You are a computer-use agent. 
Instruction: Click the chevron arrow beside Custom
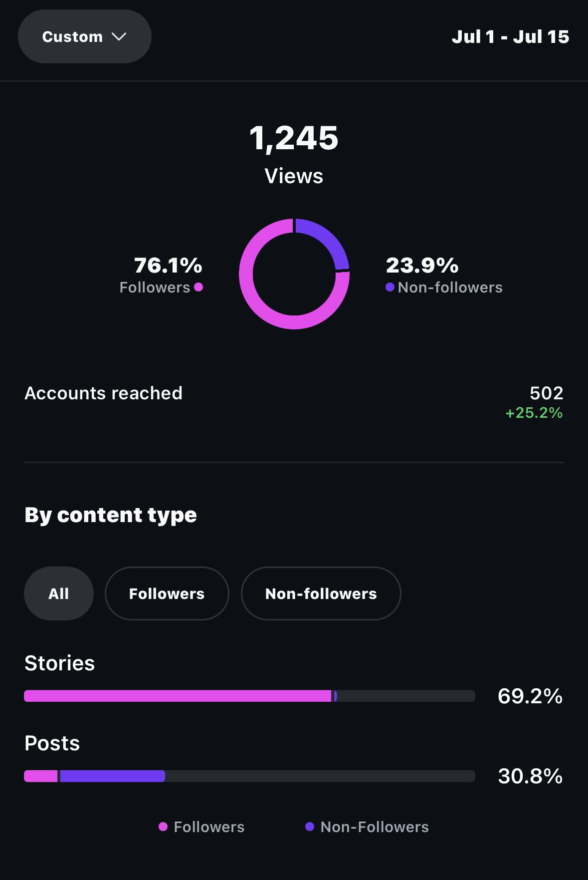[119, 36]
